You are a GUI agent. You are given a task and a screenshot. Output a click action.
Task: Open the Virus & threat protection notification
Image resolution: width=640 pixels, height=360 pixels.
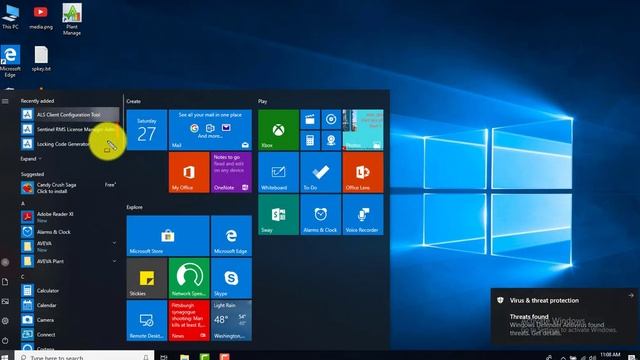click(564, 317)
